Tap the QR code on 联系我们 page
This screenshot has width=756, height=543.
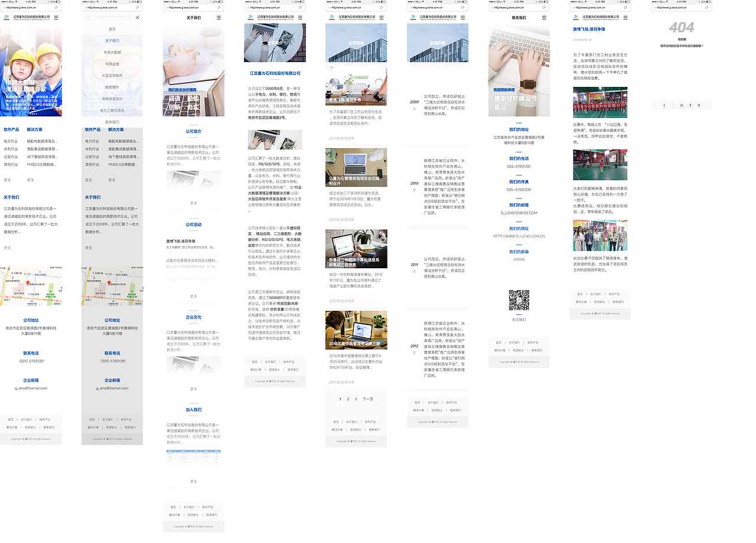pos(519,300)
